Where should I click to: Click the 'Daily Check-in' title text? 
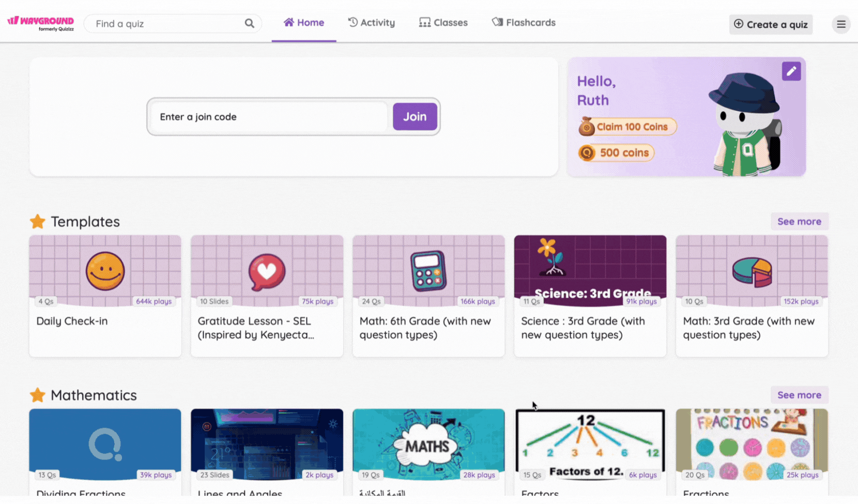72,321
